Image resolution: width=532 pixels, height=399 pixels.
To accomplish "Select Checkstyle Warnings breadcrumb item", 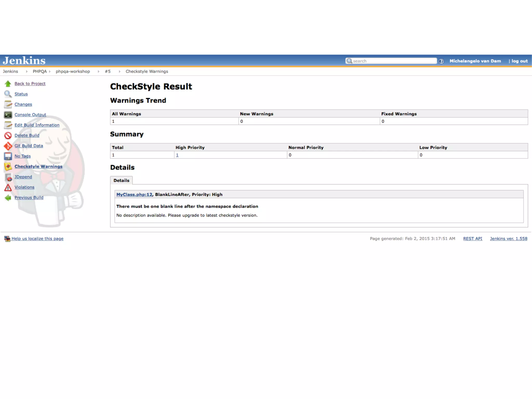I will [x=147, y=71].
